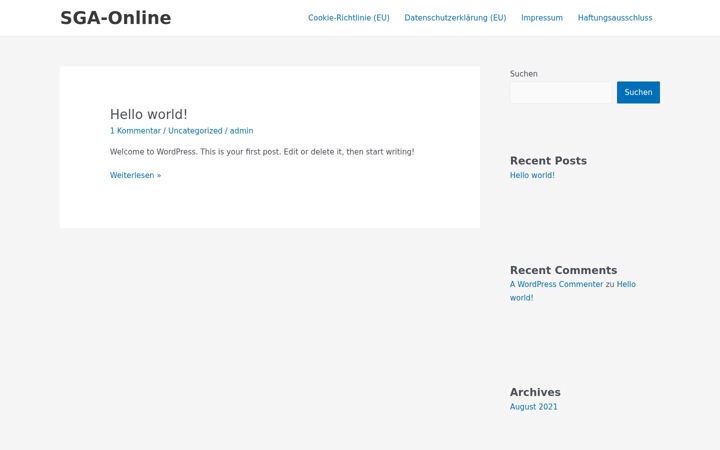Viewport: 720px width, 450px height.
Task: Click the Recent Posts heading
Action: (x=548, y=161)
